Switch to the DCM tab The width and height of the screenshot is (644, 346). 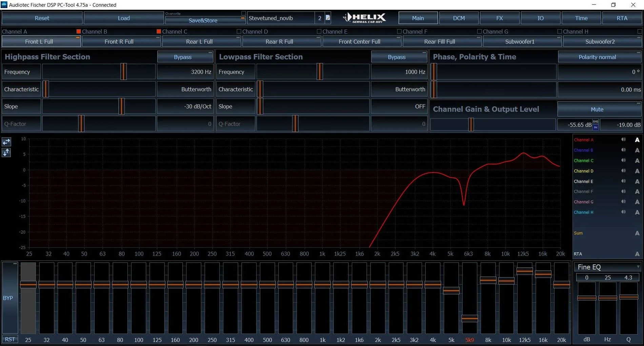pyautogui.click(x=459, y=18)
